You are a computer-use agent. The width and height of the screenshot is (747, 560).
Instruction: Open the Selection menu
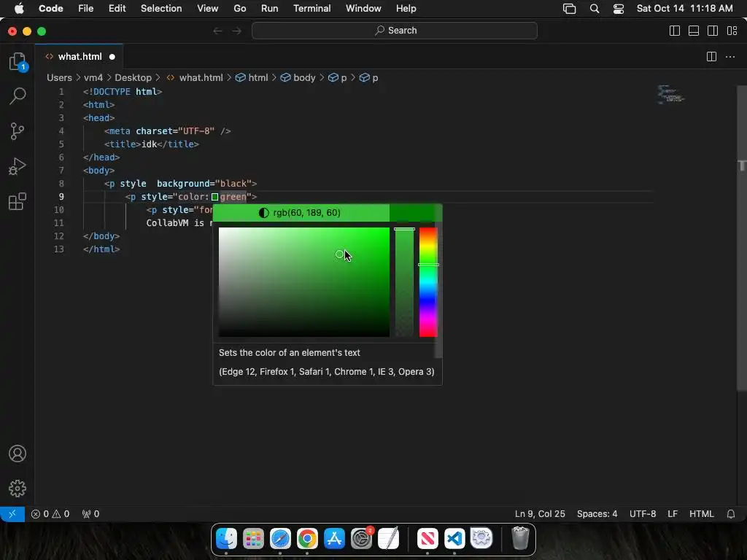161,9
